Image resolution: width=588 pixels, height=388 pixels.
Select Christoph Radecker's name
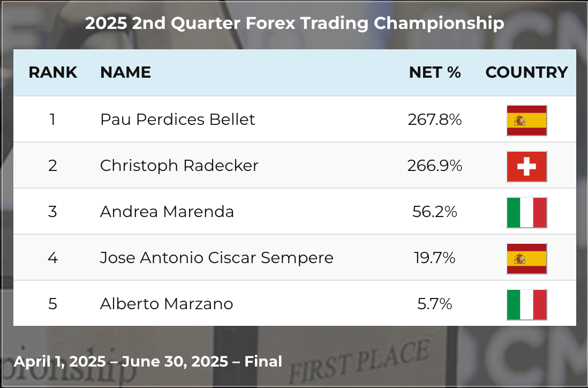[179, 166]
